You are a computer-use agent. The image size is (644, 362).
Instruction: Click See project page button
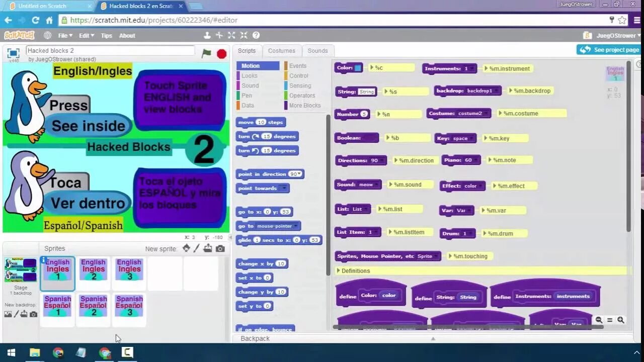click(x=609, y=50)
